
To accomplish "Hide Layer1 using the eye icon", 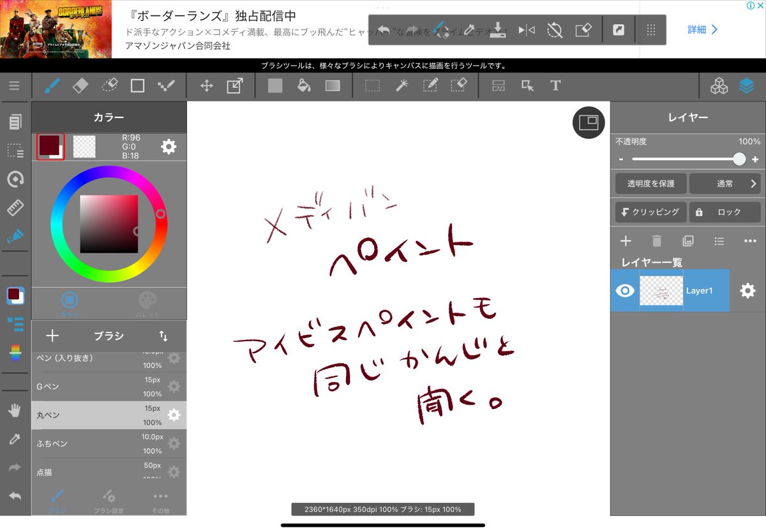I will 624,291.
